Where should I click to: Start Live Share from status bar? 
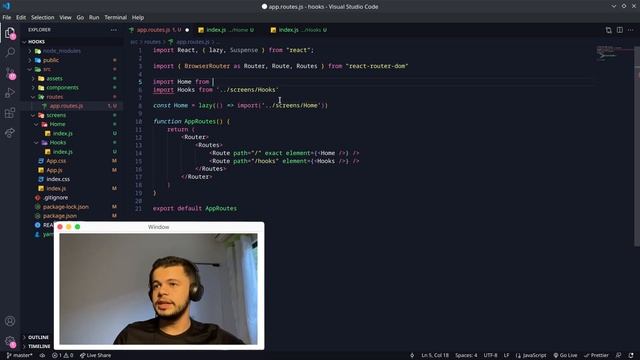(x=96, y=356)
